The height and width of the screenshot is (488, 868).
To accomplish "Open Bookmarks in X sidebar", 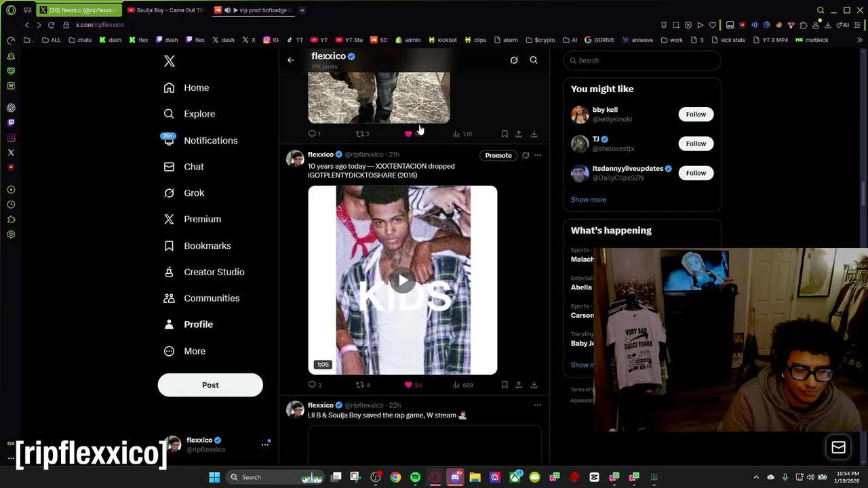I will click(197, 245).
